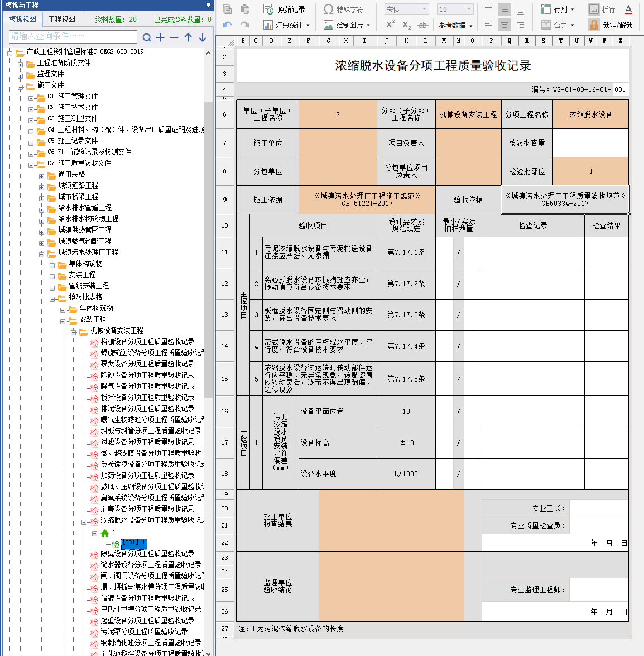
Task: Collapse 机械设备安装工程 folder
Action: (x=73, y=332)
